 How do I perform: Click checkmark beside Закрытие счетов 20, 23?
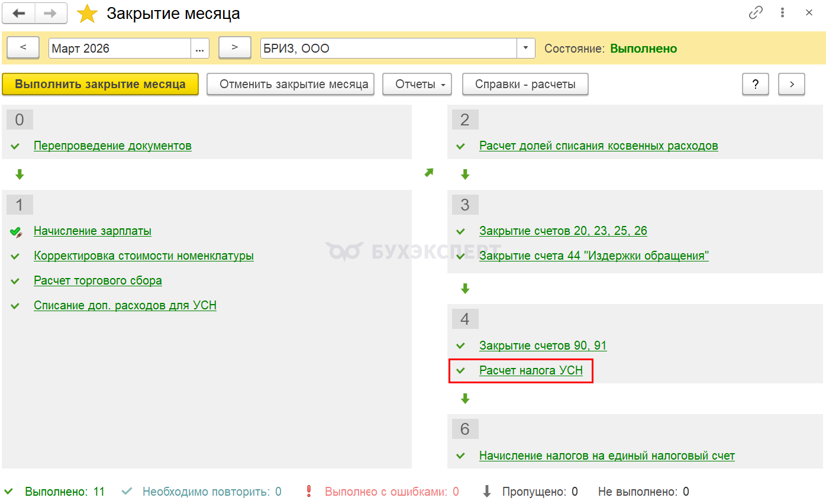click(x=460, y=231)
